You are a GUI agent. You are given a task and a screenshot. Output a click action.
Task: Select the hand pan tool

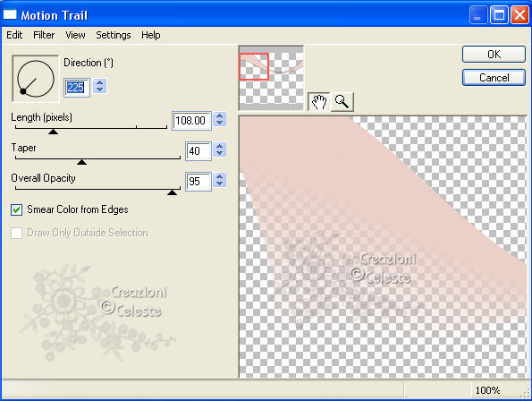[318, 101]
